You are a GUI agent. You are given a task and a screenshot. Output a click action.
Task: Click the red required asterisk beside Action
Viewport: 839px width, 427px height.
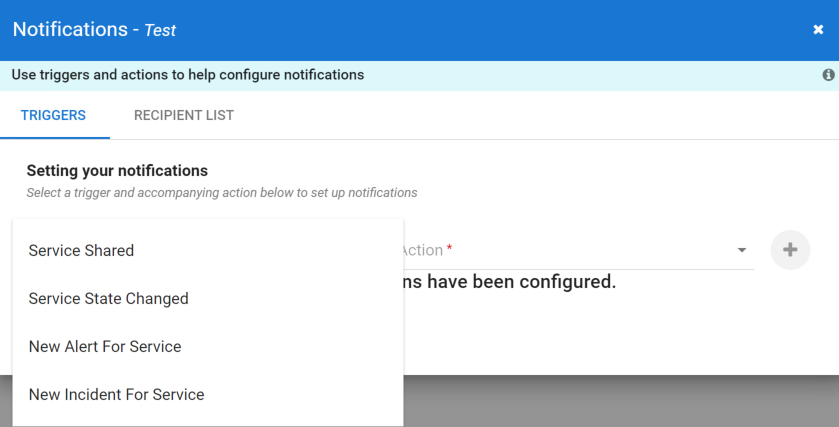(x=449, y=248)
